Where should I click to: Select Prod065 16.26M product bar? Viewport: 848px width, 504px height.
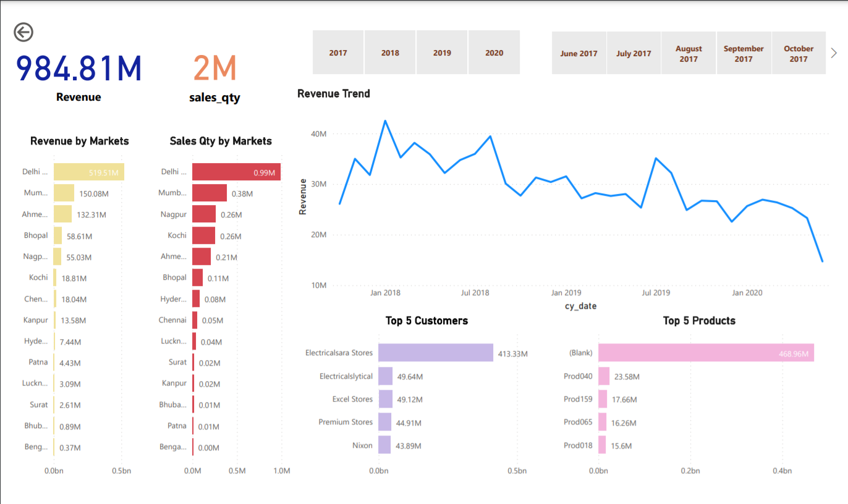[x=602, y=422]
